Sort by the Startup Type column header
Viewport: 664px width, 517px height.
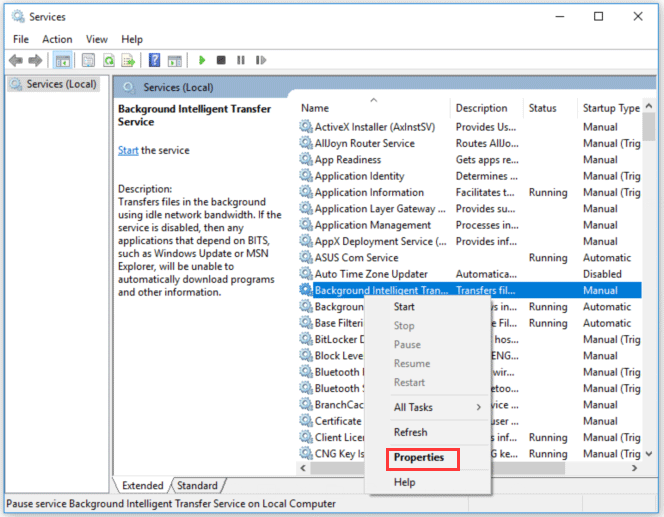610,108
